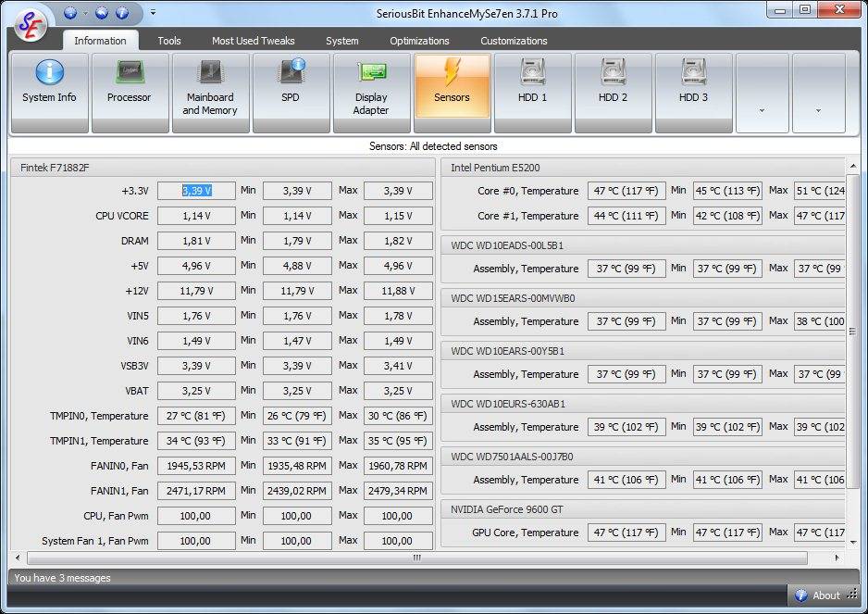Expand the first extra ribbon dropdown after HDD 3
The height and width of the screenshot is (614, 868).
[x=763, y=93]
